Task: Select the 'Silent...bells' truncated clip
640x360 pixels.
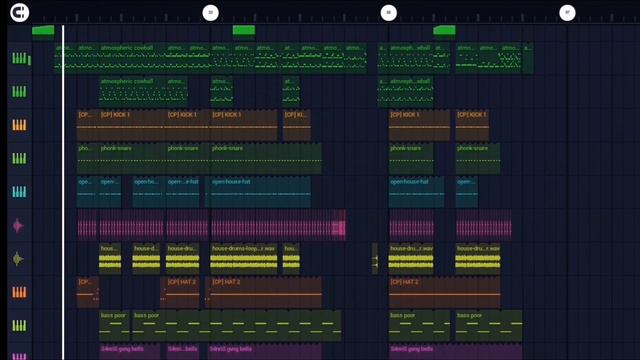Action: pyautogui.click(x=182, y=352)
